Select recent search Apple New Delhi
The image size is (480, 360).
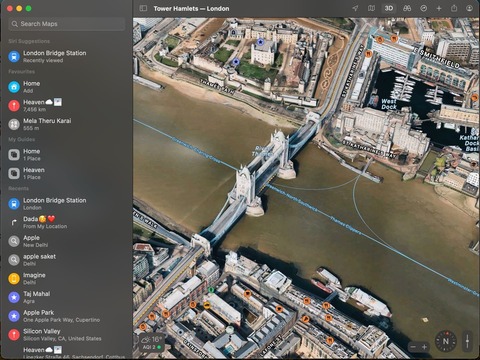click(67, 241)
